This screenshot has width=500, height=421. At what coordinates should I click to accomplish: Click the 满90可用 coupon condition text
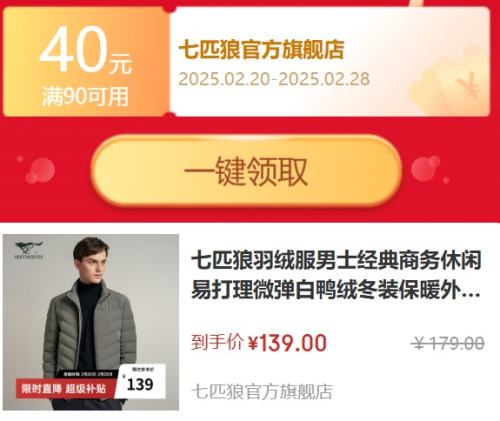click(x=85, y=97)
